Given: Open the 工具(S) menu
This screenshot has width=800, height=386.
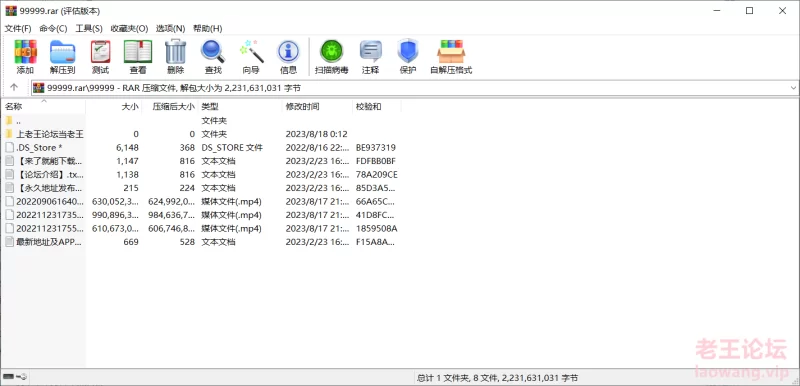Looking at the screenshot, I should pyautogui.click(x=89, y=29).
